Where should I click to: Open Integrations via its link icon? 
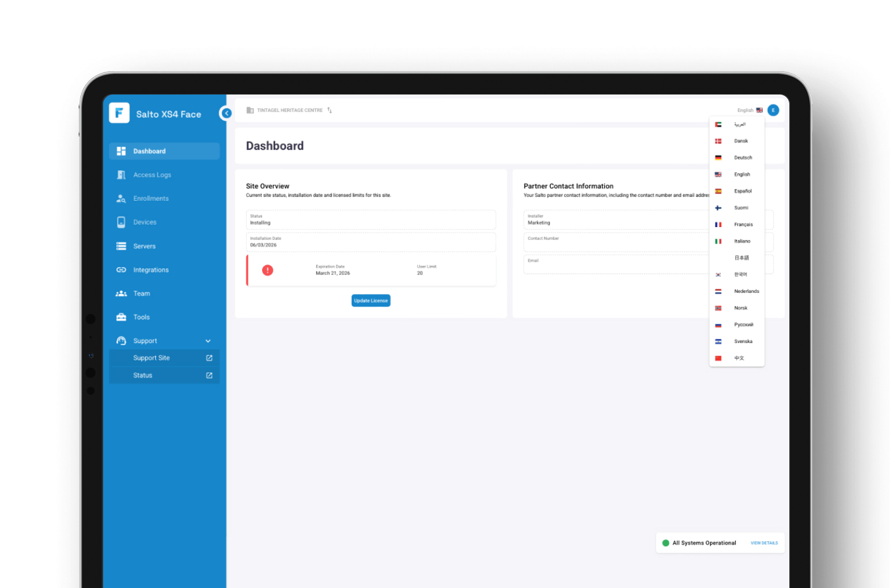click(x=121, y=270)
